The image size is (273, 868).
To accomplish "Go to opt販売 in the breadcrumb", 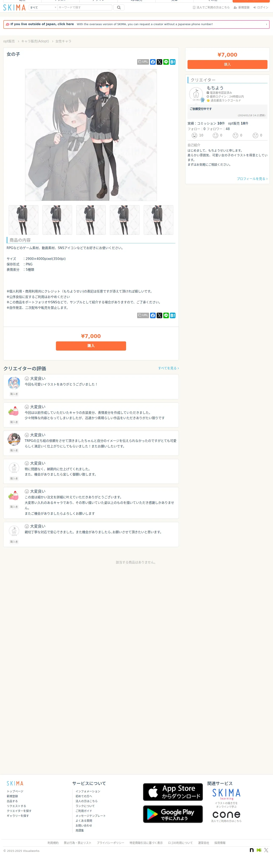I will pos(9,42).
